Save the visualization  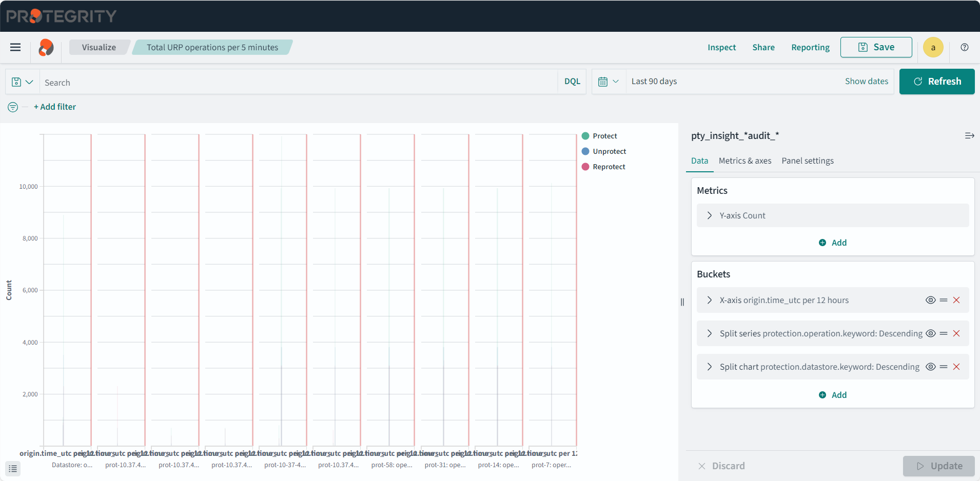point(876,47)
